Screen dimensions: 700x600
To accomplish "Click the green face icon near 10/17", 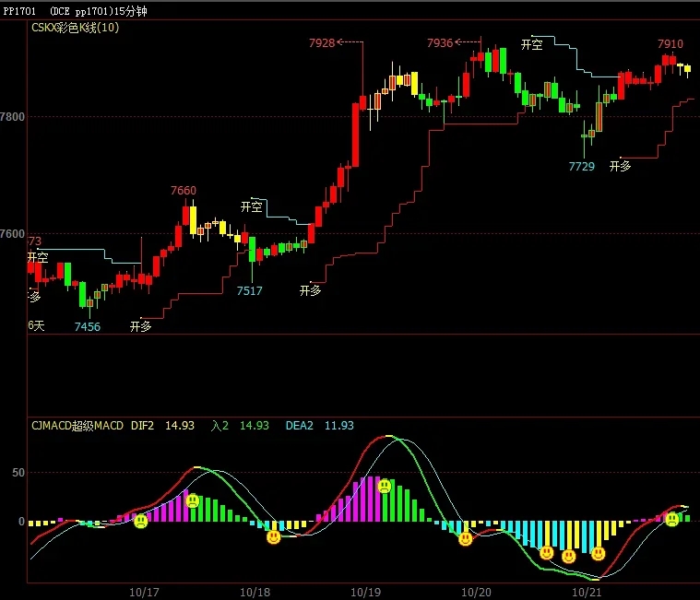I will 140,521.
